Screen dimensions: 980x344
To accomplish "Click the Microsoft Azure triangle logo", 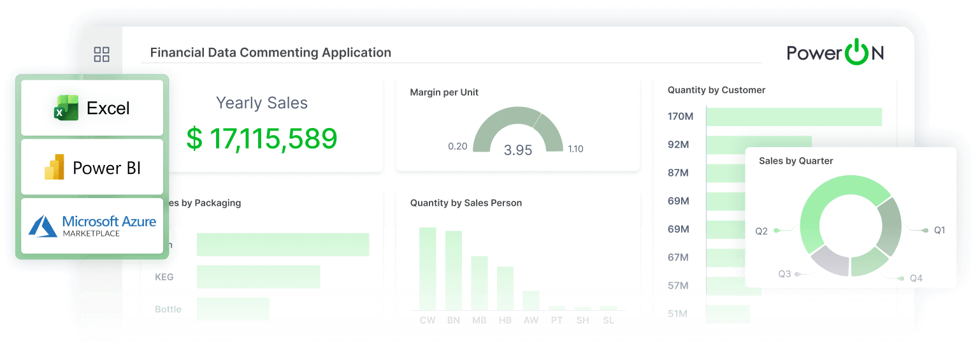I will pyautogui.click(x=43, y=226).
